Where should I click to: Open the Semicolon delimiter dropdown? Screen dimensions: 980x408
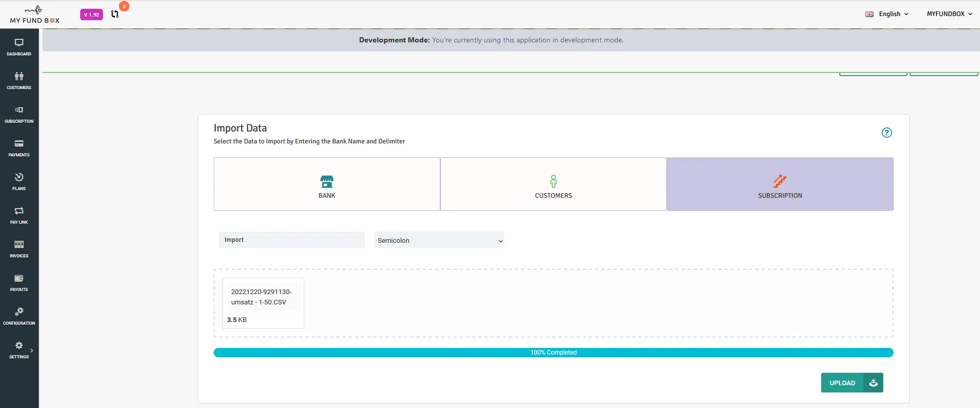click(439, 240)
